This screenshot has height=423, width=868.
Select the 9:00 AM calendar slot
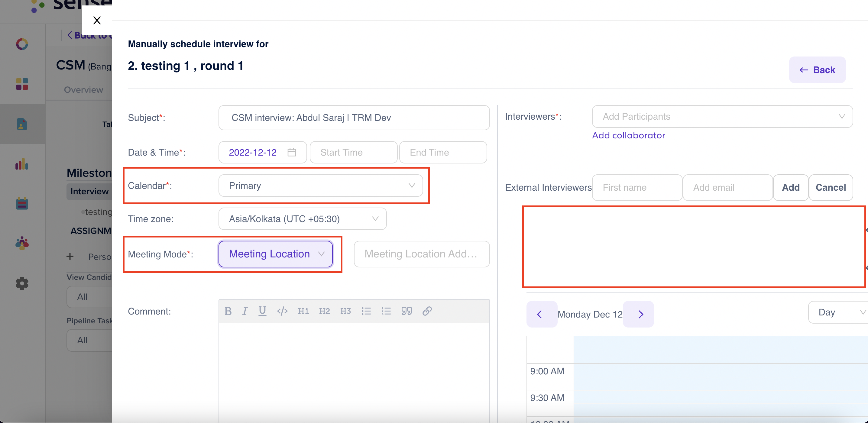click(x=721, y=376)
